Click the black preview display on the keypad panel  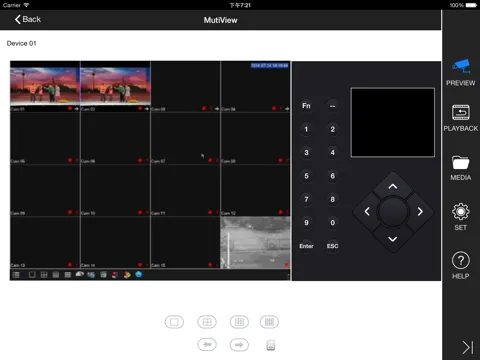click(393, 122)
